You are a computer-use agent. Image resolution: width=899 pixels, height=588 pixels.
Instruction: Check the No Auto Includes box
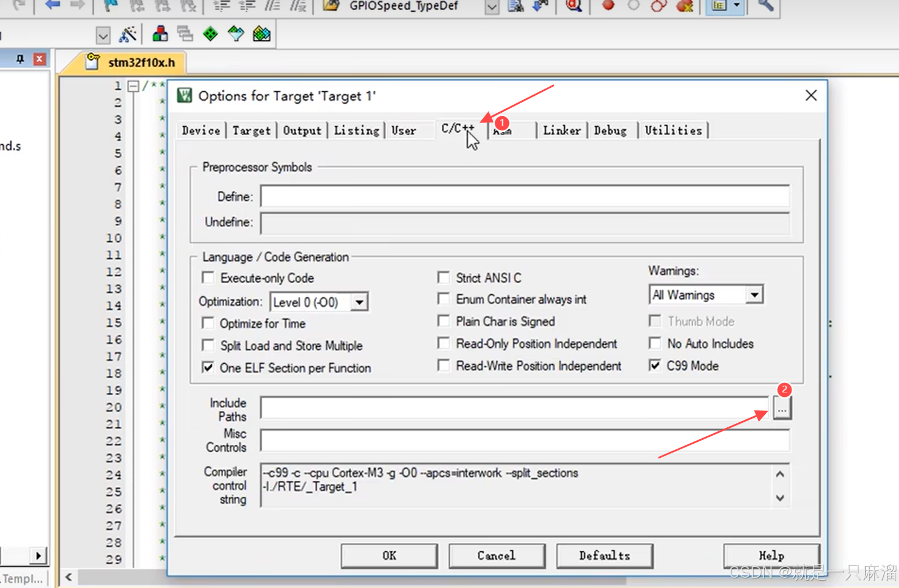coord(655,343)
